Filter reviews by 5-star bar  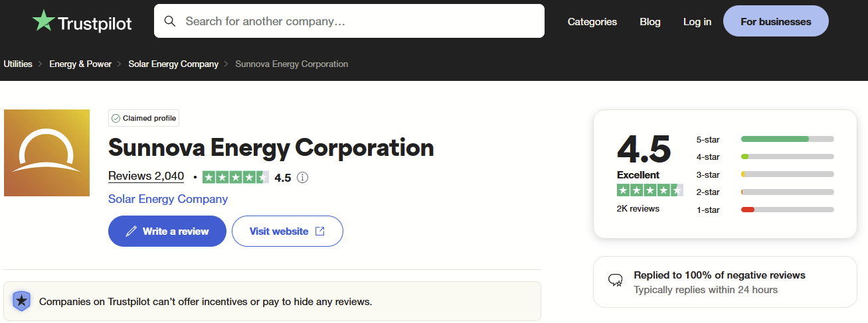click(x=787, y=139)
